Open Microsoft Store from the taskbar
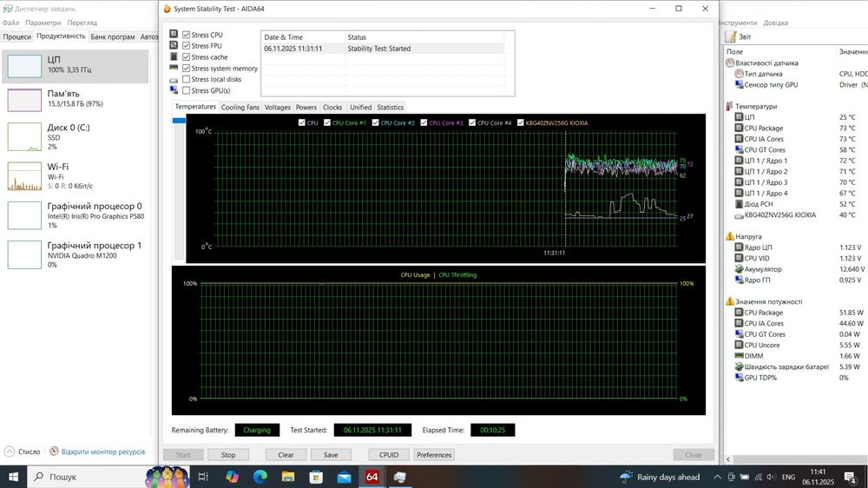 tap(316, 477)
